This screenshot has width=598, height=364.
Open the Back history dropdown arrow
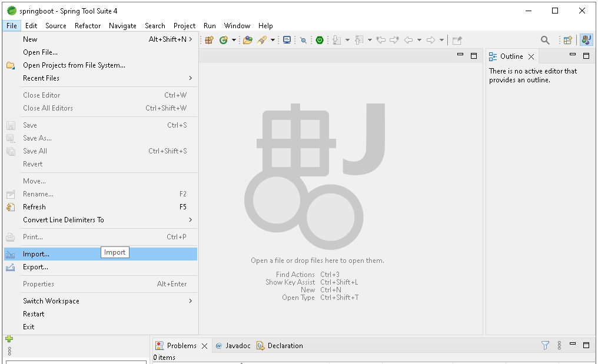pos(419,40)
